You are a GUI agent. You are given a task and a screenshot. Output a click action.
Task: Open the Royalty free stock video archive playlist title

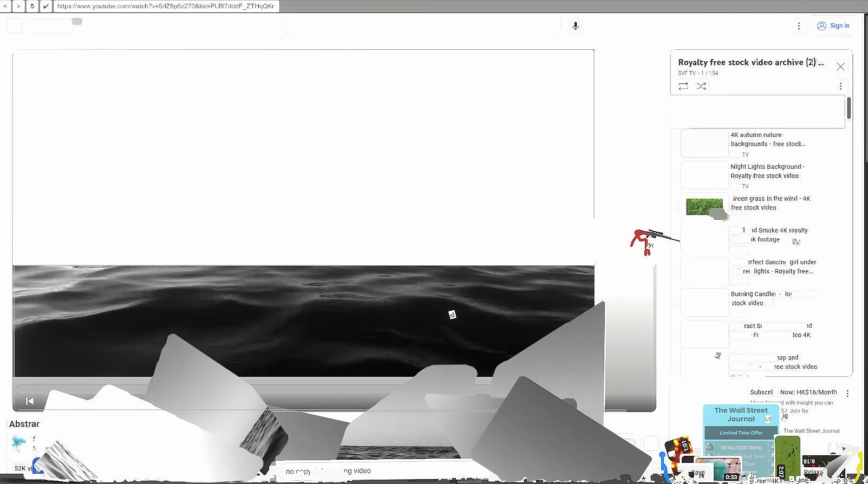tap(751, 62)
